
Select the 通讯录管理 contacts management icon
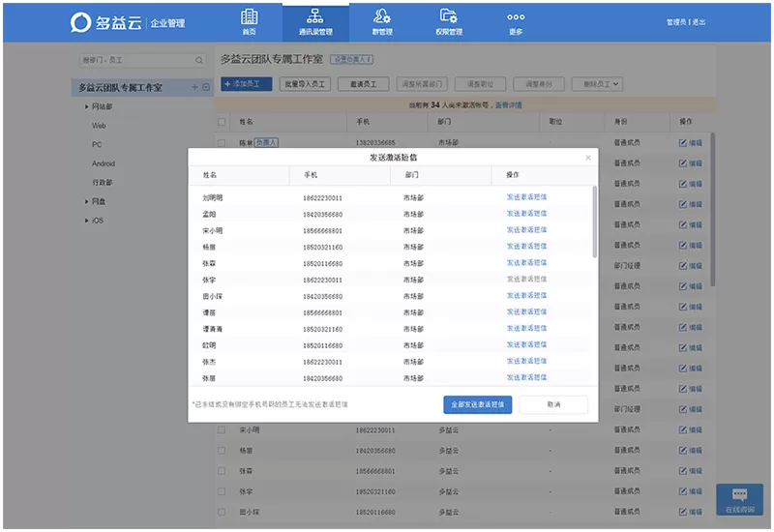(315, 21)
